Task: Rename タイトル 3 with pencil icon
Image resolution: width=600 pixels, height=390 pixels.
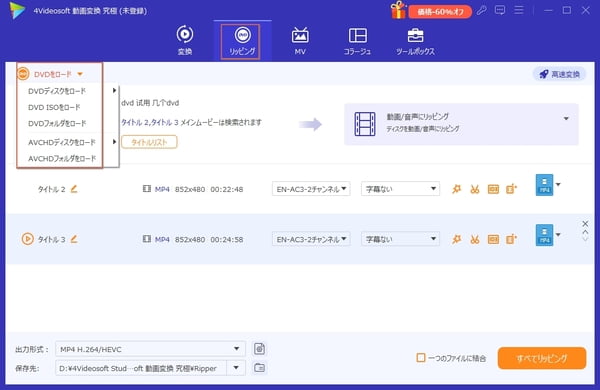Action: click(x=74, y=239)
